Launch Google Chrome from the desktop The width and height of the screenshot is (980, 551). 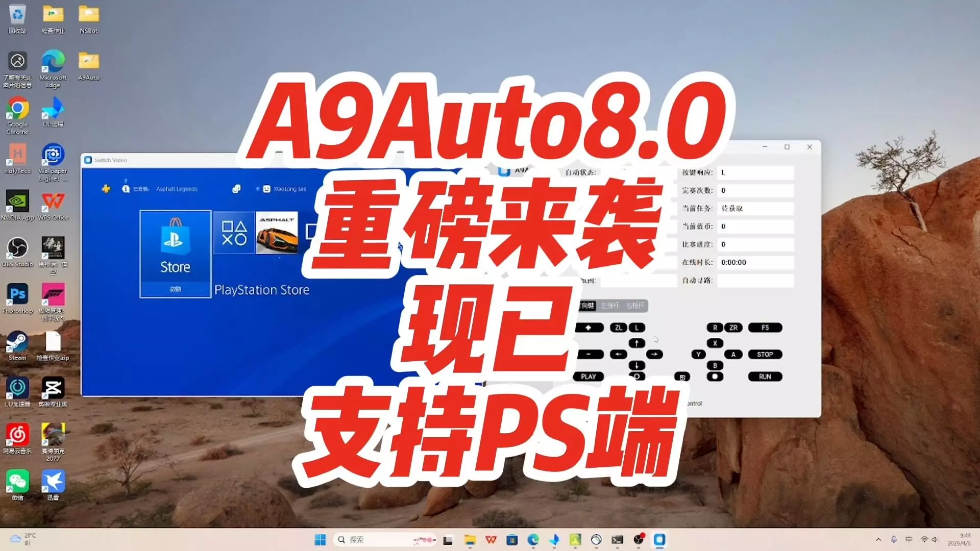coord(17,115)
